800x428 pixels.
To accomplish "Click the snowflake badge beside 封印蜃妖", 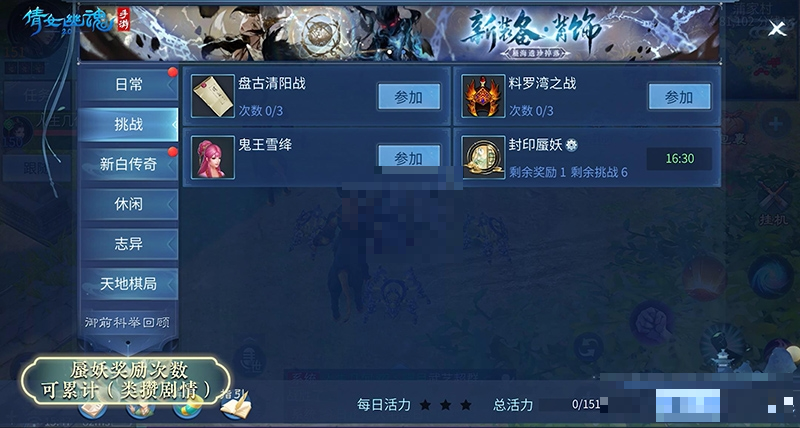I will tap(571, 146).
